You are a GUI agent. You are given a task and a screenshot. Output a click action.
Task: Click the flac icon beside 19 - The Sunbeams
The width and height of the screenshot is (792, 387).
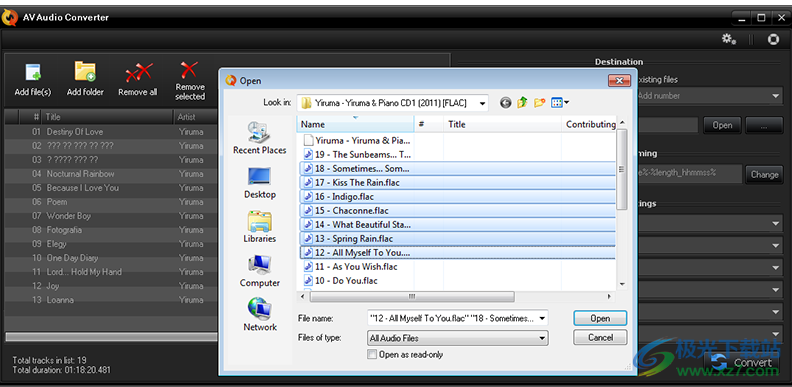click(308, 154)
